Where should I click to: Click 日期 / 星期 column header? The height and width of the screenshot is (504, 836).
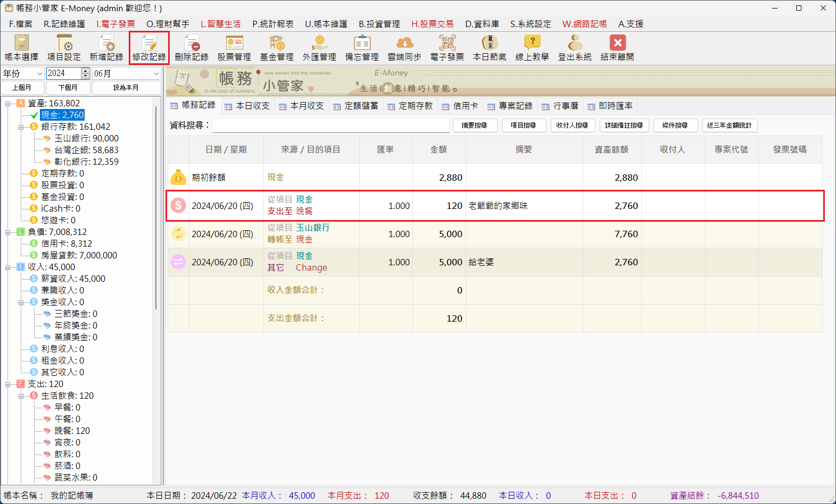226,149
